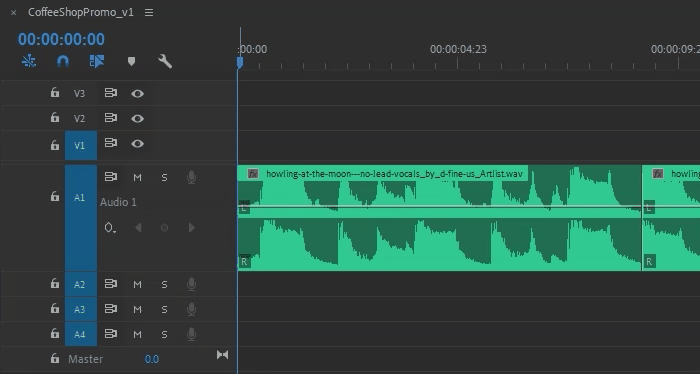Mute track A1
The image size is (700, 374).
point(138,178)
